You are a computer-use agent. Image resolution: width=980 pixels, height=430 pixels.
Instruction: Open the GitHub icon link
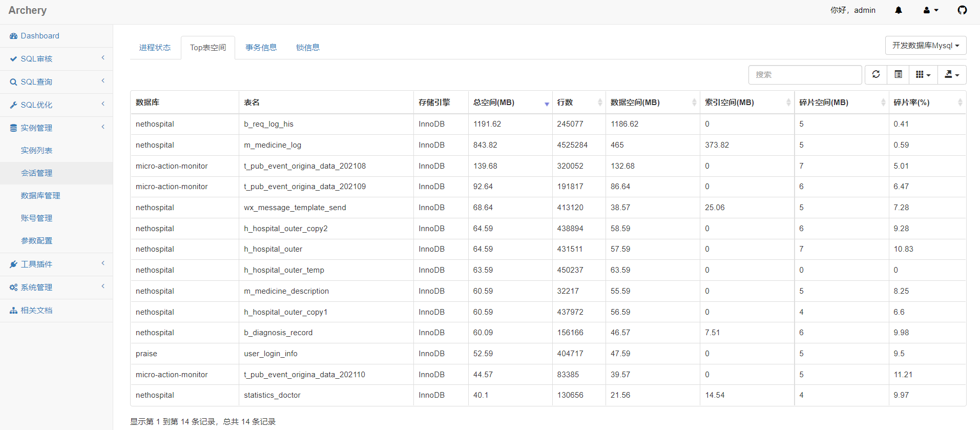click(962, 10)
